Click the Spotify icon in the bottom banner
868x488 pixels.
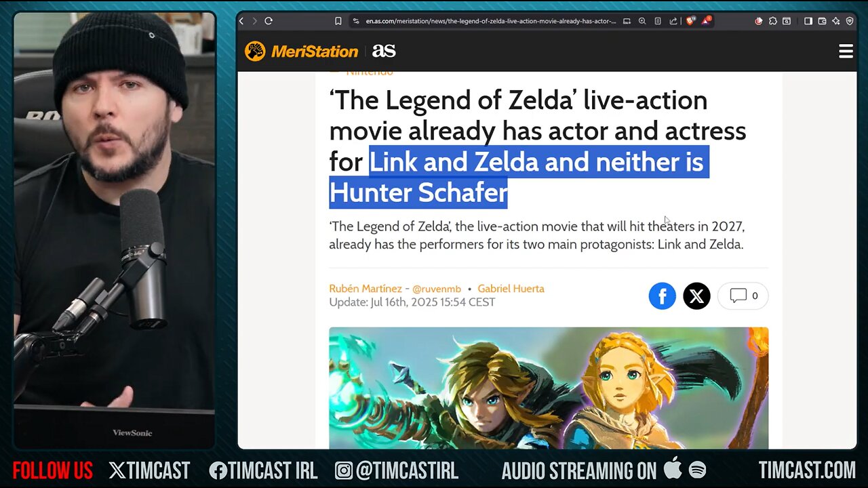697,470
